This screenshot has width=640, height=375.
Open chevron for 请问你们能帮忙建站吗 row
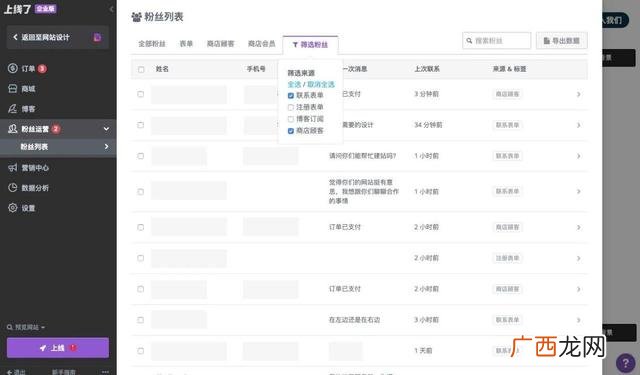click(578, 156)
